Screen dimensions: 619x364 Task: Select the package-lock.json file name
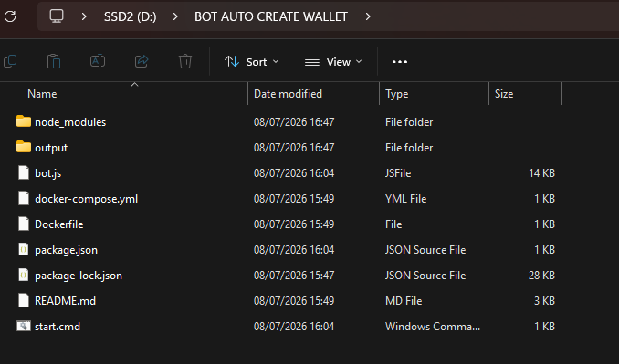[79, 276]
